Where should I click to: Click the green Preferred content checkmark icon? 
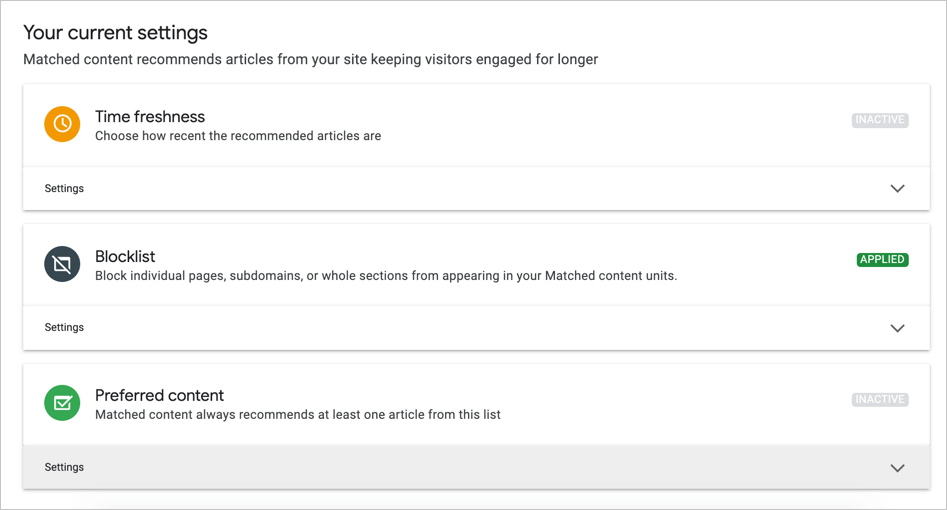62,403
